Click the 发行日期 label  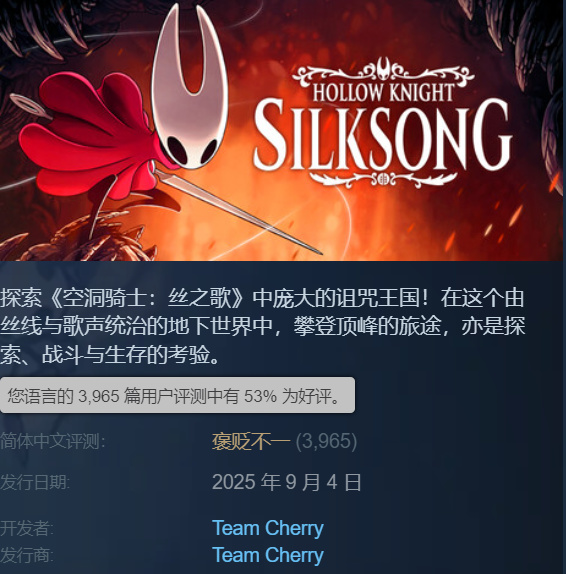(35, 482)
